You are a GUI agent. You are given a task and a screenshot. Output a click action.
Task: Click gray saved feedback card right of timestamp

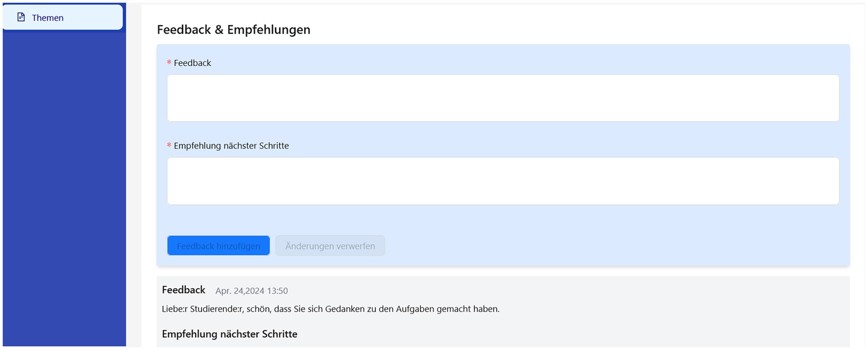pyautogui.click(x=548, y=290)
